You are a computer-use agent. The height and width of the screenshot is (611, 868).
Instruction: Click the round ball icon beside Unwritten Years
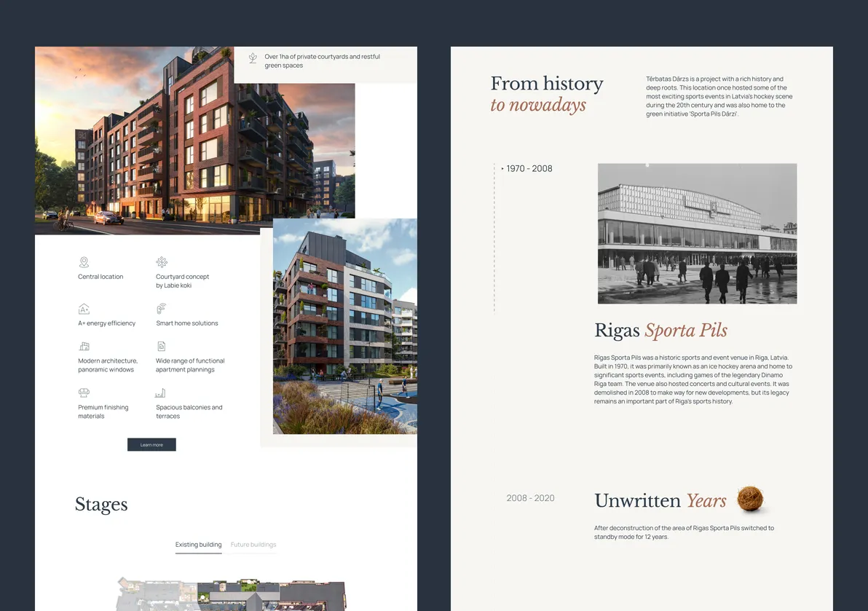[751, 500]
